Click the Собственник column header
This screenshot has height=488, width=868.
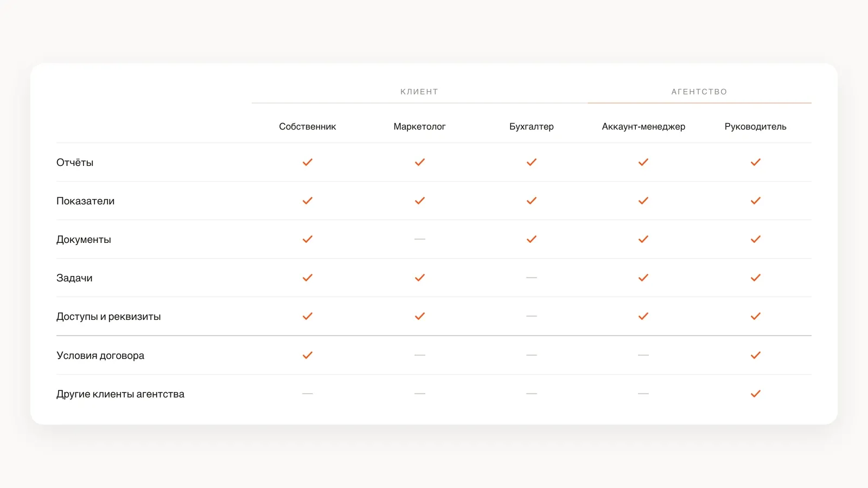click(x=308, y=126)
